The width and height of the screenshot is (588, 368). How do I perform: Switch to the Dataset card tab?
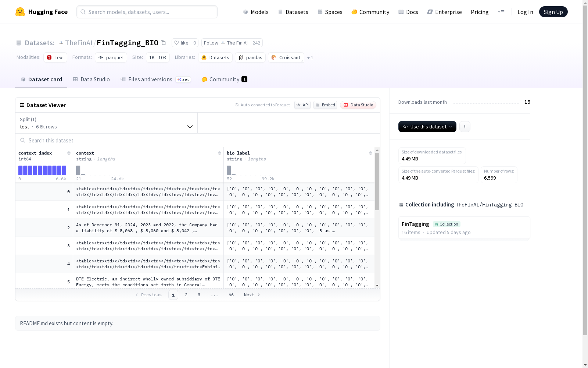tap(41, 79)
